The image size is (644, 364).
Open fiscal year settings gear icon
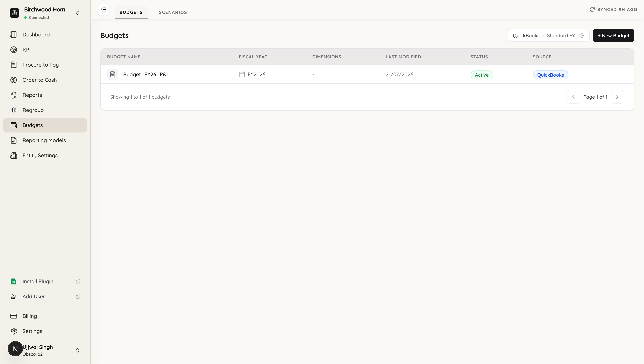coord(582,35)
